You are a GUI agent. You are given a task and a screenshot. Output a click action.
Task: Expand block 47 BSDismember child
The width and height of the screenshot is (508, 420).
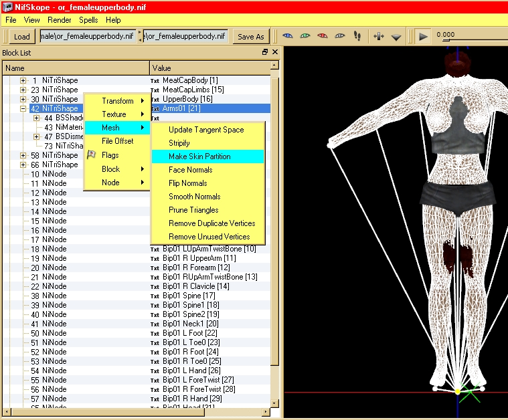click(x=37, y=136)
